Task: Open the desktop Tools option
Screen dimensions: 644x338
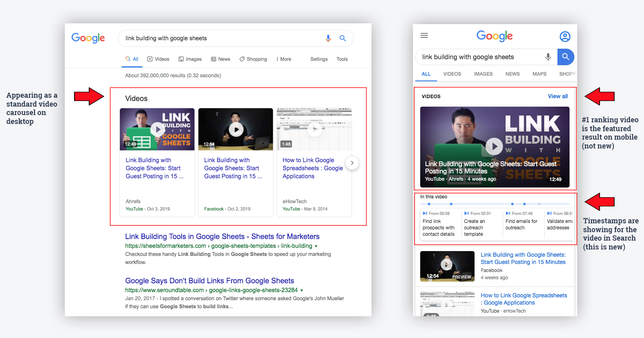Action: [342, 59]
